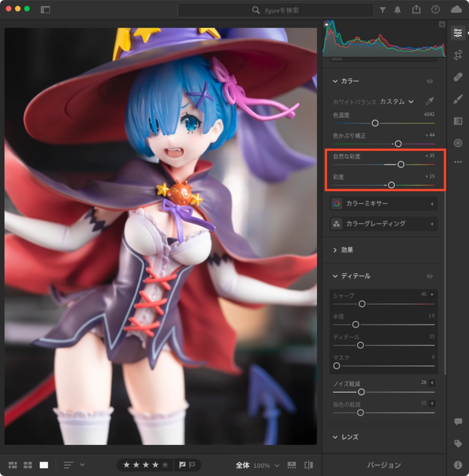The height and width of the screenshot is (476, 469).
Task: Open ホワイトバランス カスタム dropdown
Action: (x=397, y=102)
